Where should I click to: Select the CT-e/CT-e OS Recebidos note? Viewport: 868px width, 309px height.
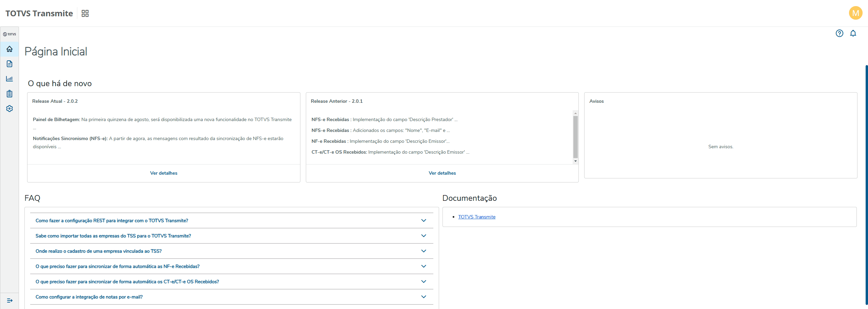pos(390,152)
